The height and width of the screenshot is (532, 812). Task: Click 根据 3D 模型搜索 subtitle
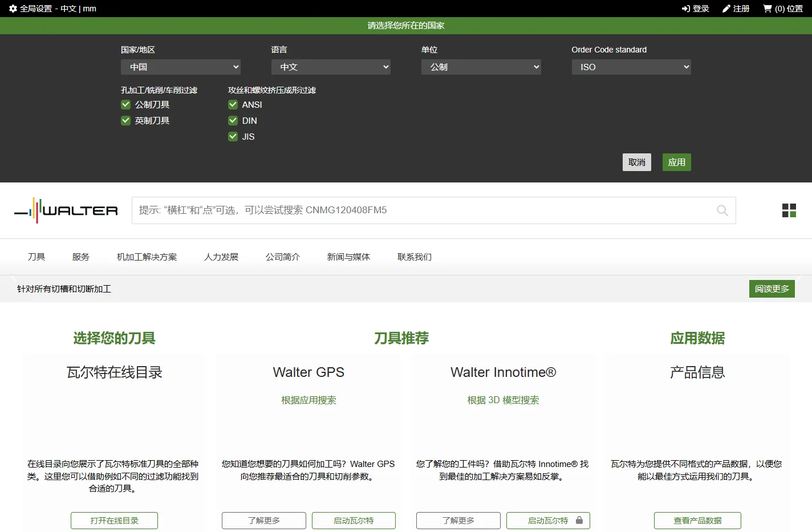(503, 400)
